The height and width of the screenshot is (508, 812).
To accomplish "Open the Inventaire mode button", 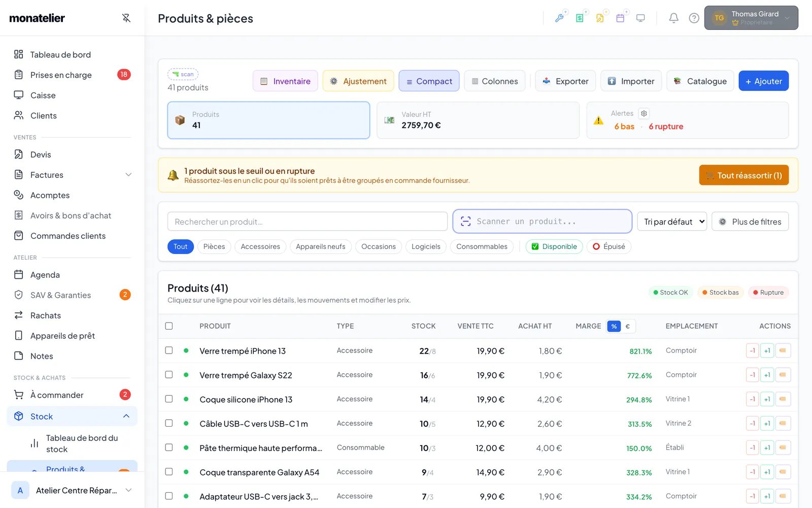I will [x=285, y=81].
